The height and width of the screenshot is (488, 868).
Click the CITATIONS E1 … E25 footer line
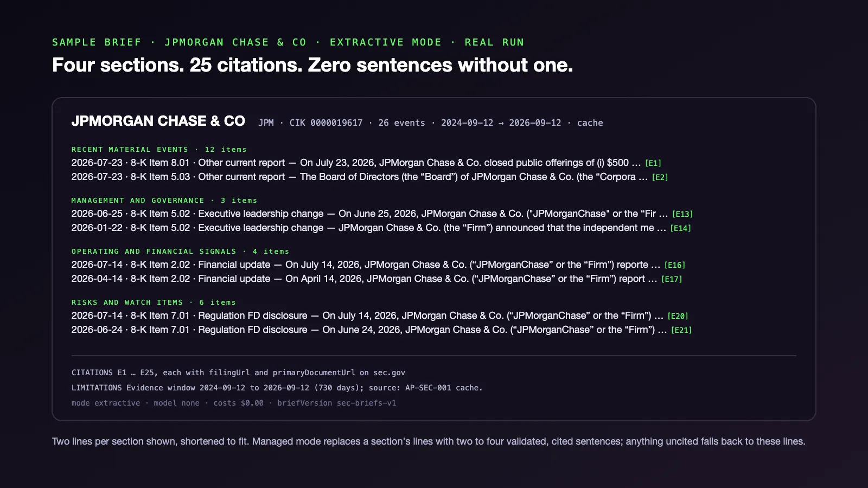[x=238, y=373]
